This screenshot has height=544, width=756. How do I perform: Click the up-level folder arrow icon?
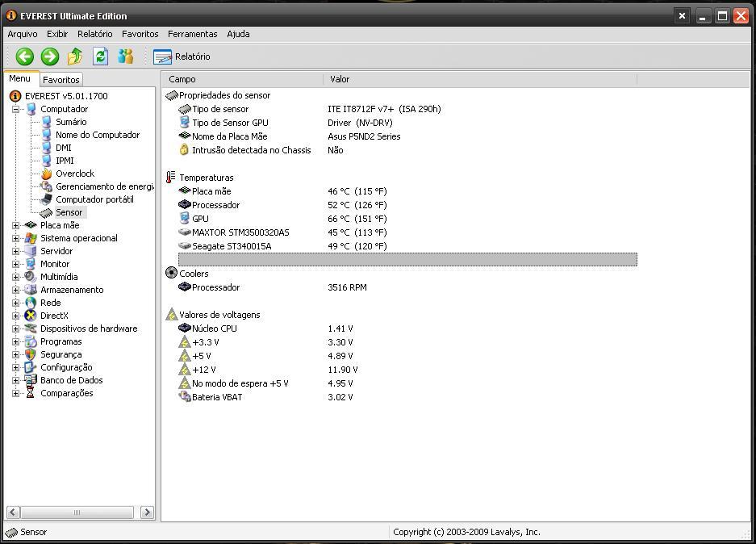click(x=75, y=56)
